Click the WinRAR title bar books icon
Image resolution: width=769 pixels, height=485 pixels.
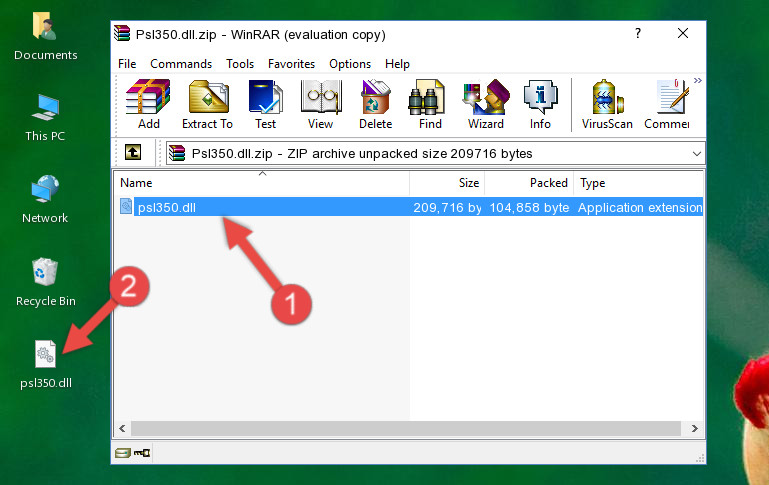[x=122, y=33]
